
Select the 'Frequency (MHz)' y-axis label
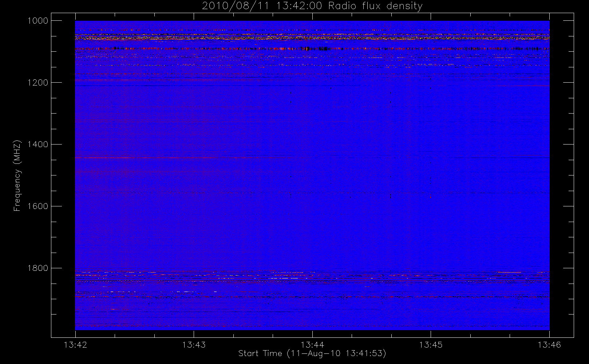coord(17,175)
